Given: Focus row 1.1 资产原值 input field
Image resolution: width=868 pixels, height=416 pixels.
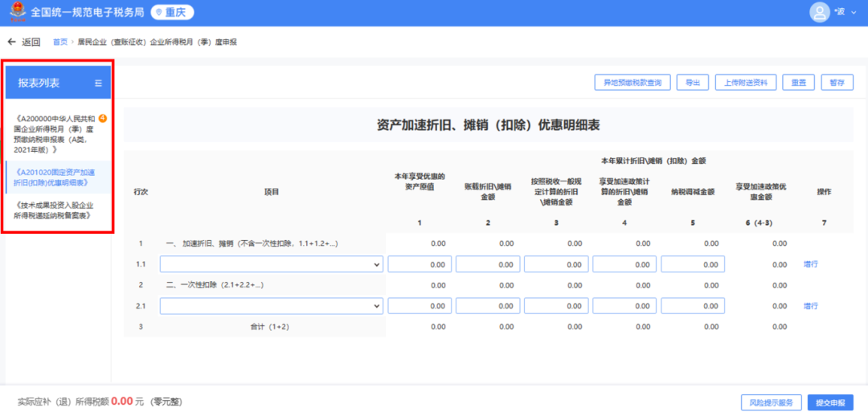Looking at the screenshot, I should tap(420, 264).
